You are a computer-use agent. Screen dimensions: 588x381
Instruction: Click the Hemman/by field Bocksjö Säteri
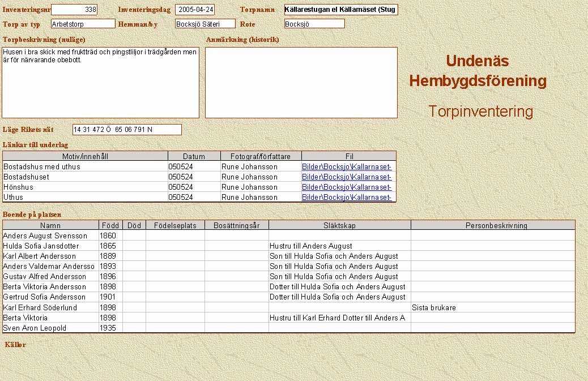click(205, 24)
